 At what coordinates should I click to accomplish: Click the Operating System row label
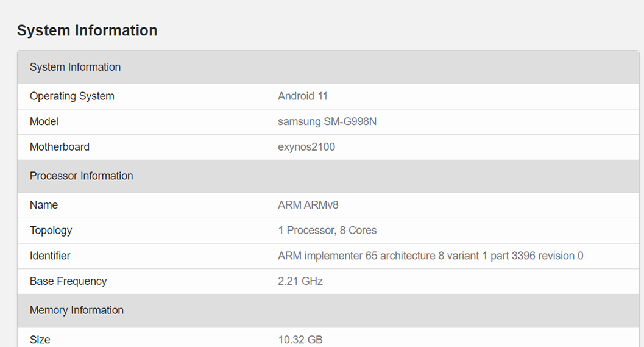[72, 96]
